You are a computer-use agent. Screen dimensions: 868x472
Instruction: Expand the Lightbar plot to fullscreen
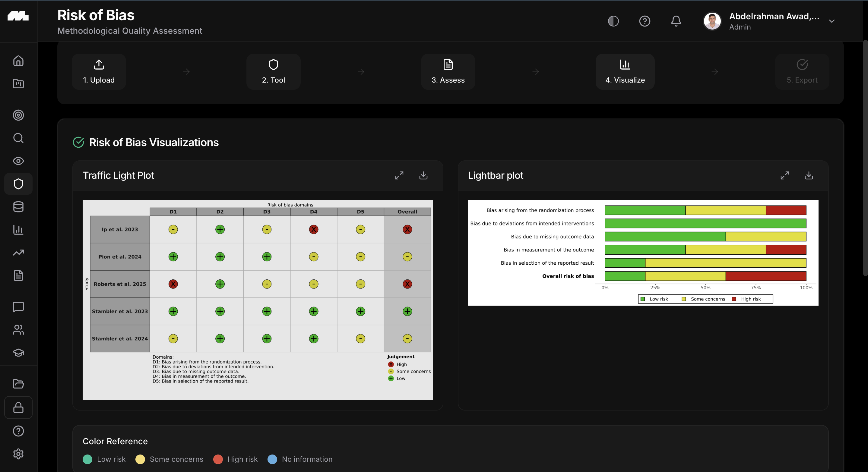coord(784,175)
